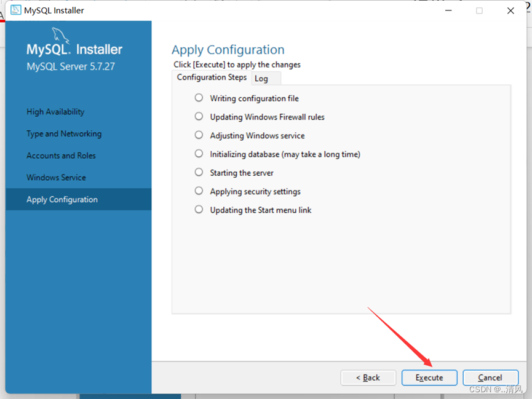
Task: Switch to the Log tab
Action: 266,78
